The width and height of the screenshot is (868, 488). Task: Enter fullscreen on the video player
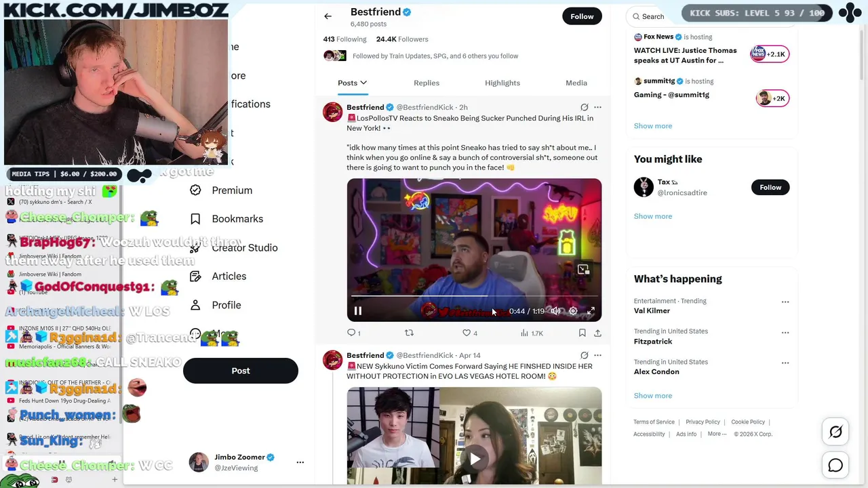pyautogui.click(x=591, y=311)
